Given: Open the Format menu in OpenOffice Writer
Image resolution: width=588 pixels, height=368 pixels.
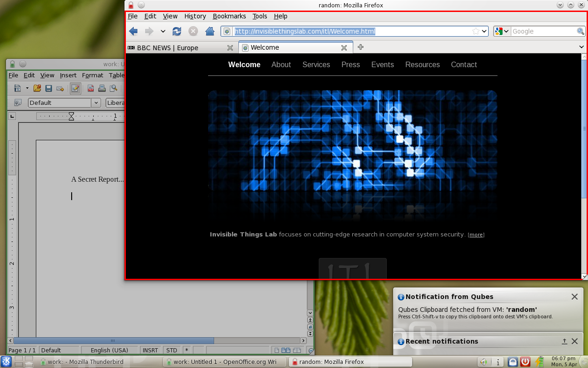Looking at the screenshot, I should 92,75.
